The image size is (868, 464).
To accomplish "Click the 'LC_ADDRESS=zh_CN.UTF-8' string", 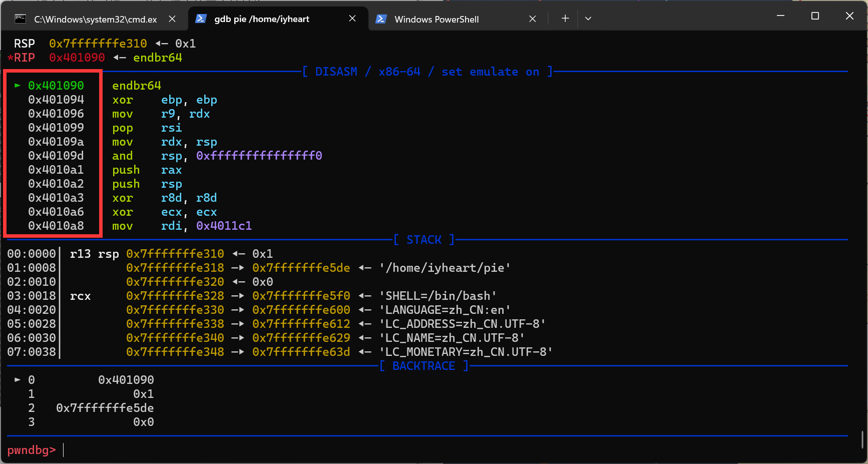I will (463, 324).
